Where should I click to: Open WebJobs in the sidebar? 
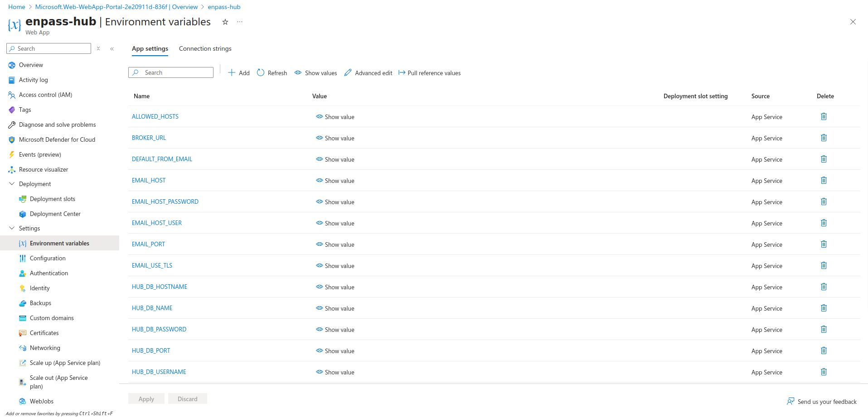coord(41,402)
